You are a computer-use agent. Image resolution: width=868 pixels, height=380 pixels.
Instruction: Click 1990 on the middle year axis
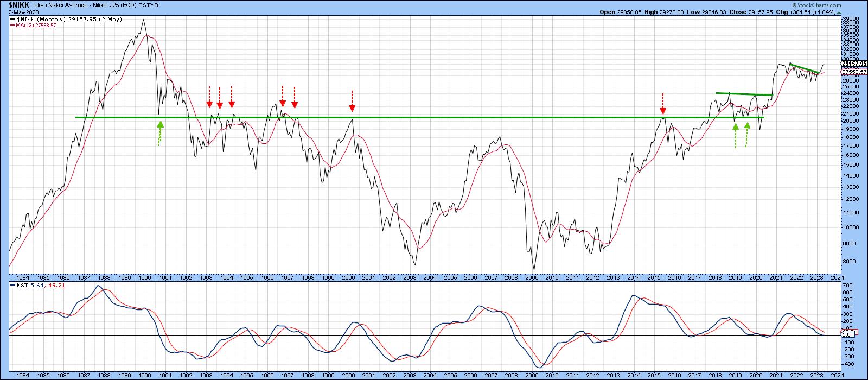[145, 277]
